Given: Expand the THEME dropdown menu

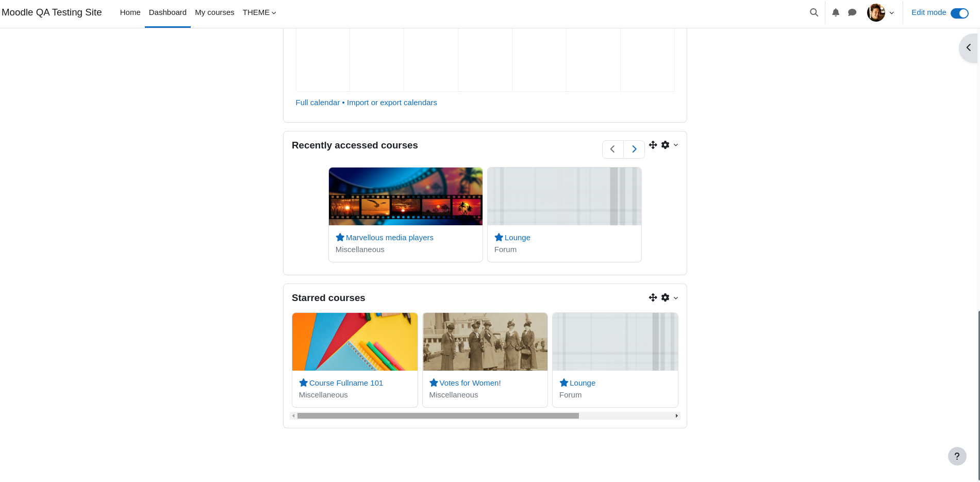Looking at the screenshot, I should (x=259, y=12).
